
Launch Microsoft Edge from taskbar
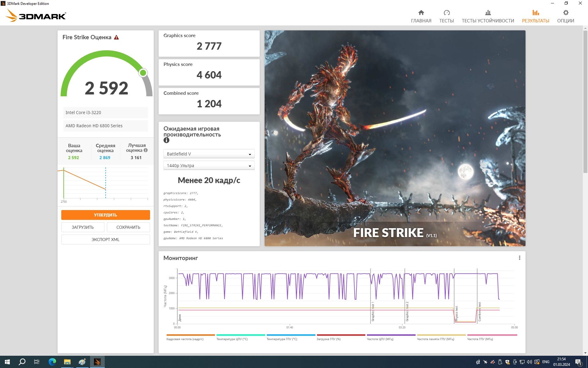[52, 362]
